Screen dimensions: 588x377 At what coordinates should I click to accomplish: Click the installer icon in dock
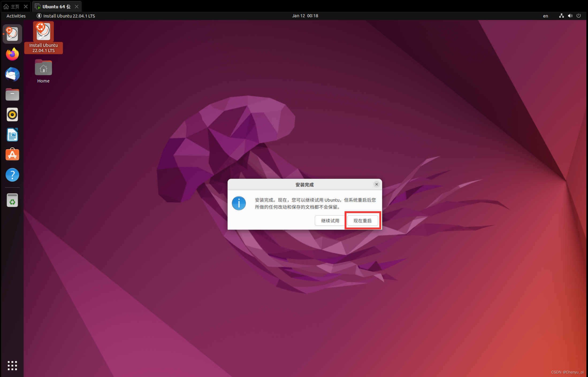pyautogui.click(x=12, y=34)
